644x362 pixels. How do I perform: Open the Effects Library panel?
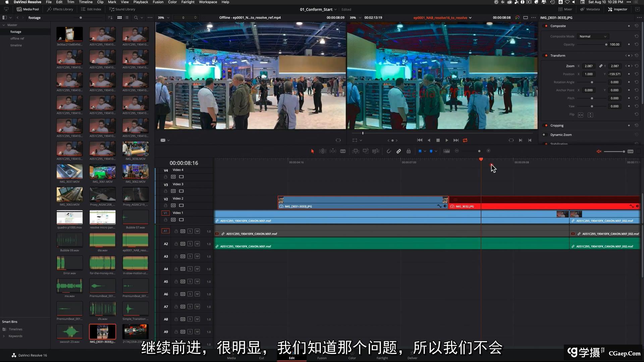pos(60,9)
